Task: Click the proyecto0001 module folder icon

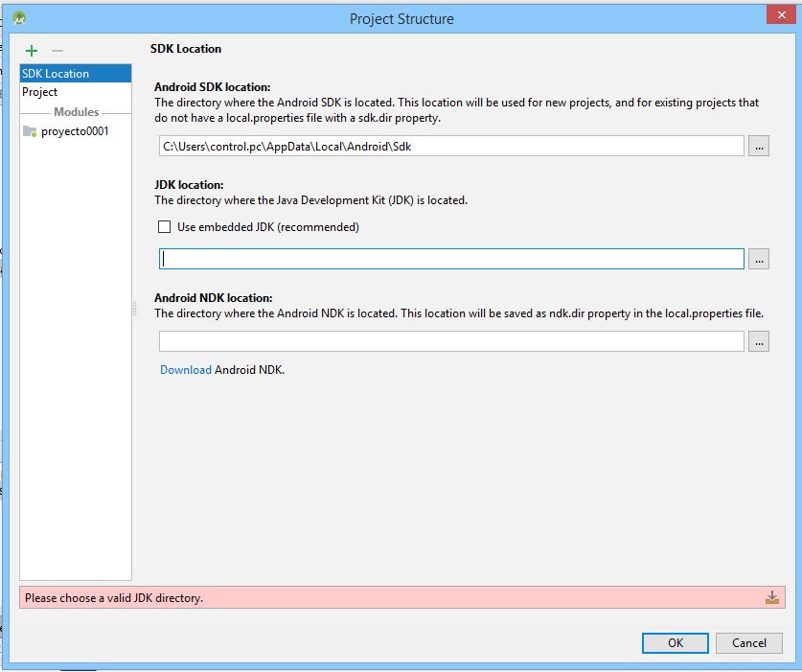Action: pos(30,131)
